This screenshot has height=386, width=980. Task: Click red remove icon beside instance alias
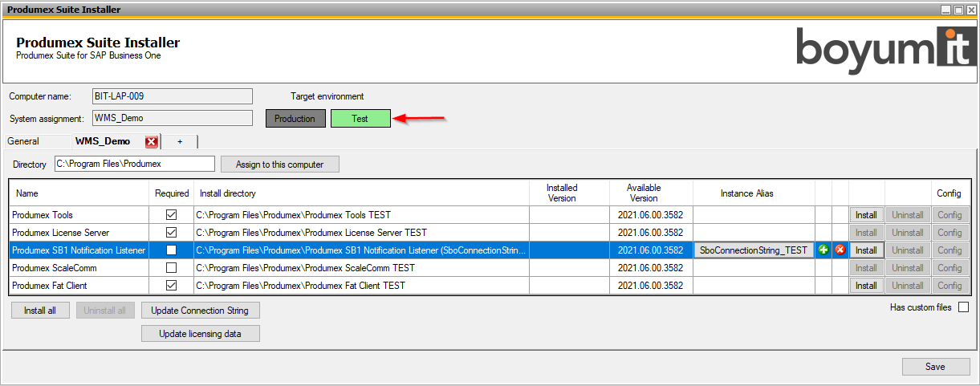tap(840, 250)
